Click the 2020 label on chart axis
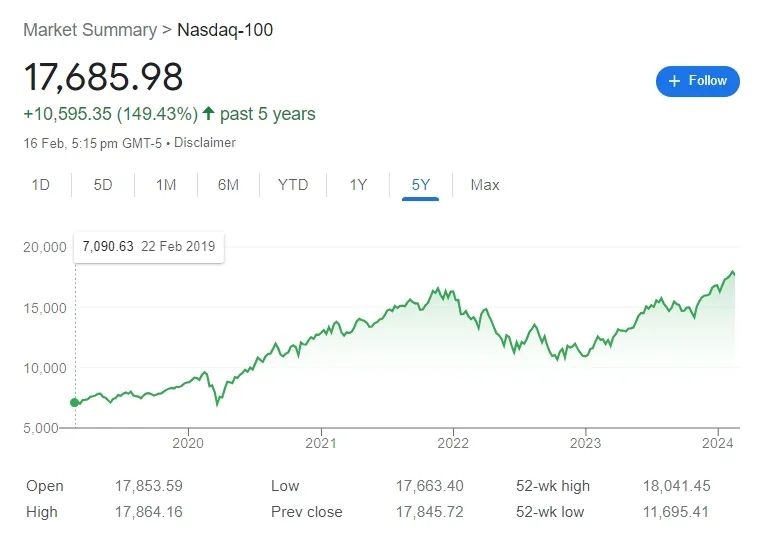The image size is (776, 542). point(188,442)
